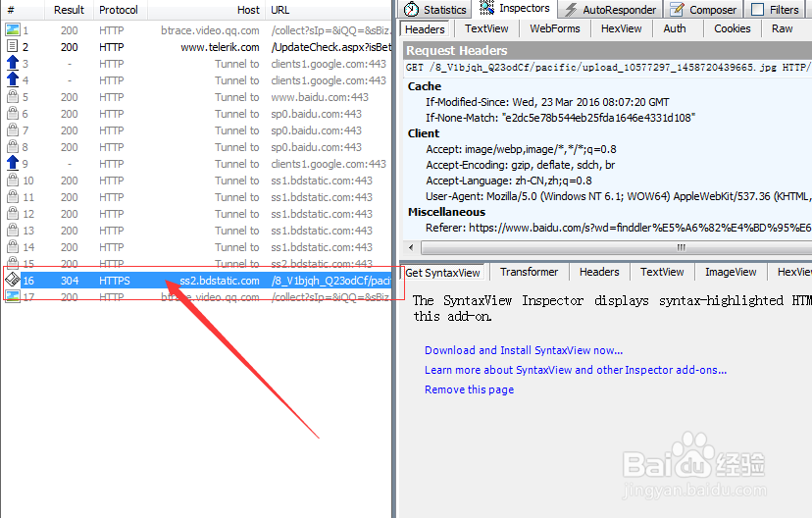The height and width of the screenshot is (518, 812).
Task: Select the request TextView tab
Action: pyautogui.click(x=486, y=28)
